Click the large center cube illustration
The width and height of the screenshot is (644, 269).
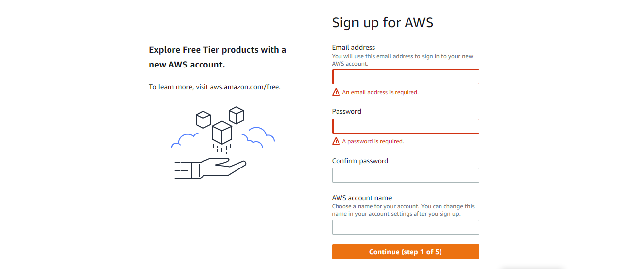click(x=222, y=132)
